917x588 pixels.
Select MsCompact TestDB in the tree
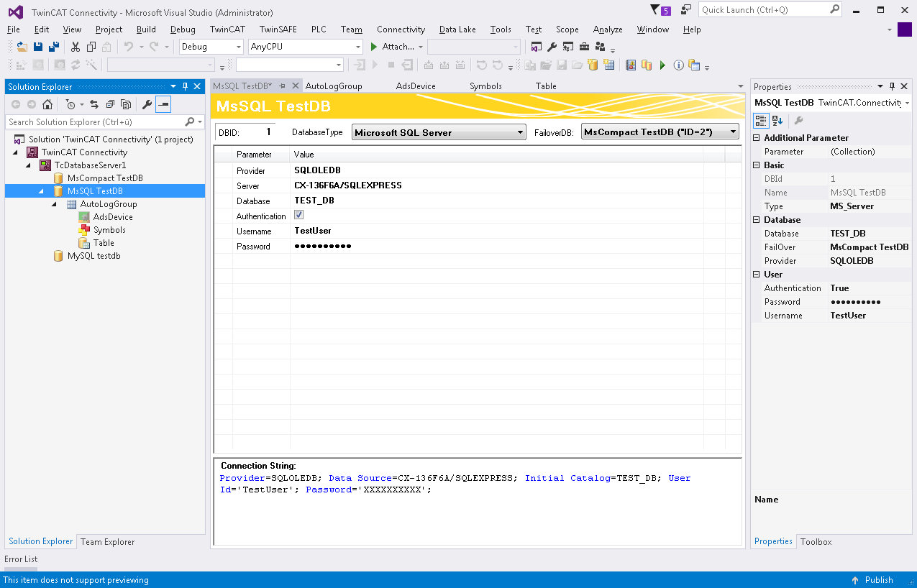click(105, 178)
